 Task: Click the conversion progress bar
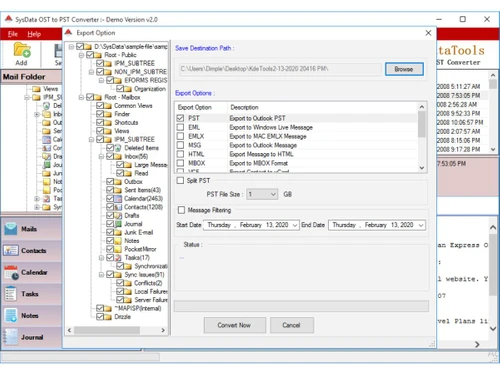coord(301,306)
